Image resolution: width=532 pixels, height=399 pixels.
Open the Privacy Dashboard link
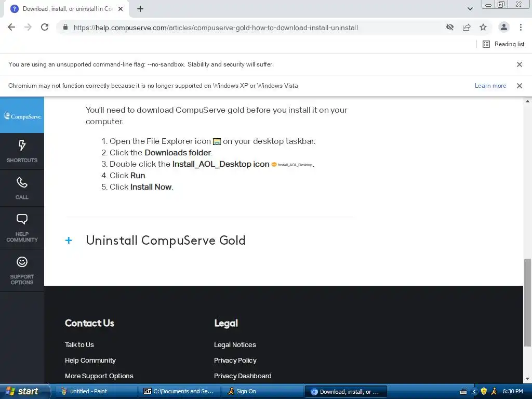pos(243,376)
